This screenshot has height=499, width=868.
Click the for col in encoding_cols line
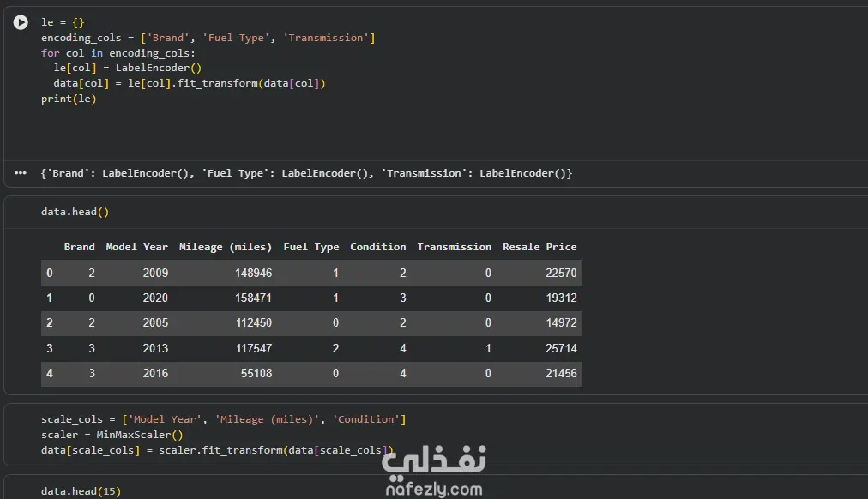[118, 53]
